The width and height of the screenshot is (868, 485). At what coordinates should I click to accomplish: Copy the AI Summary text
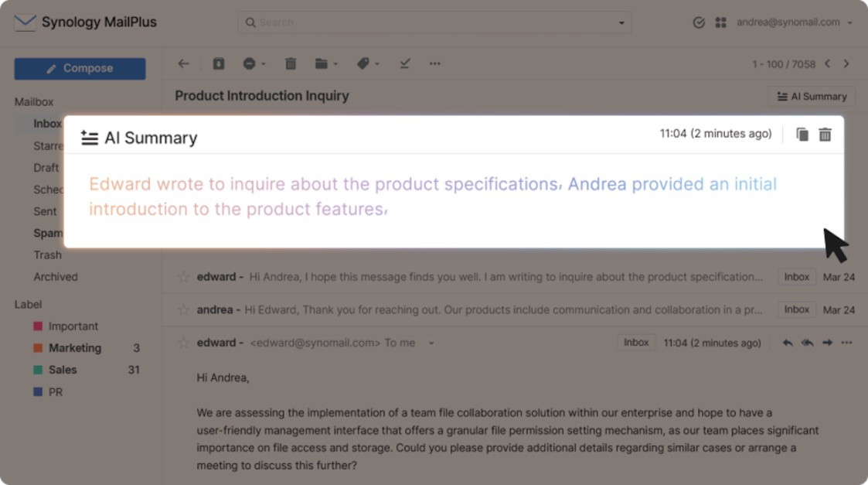pyautogui.click(x=802, y=133)
